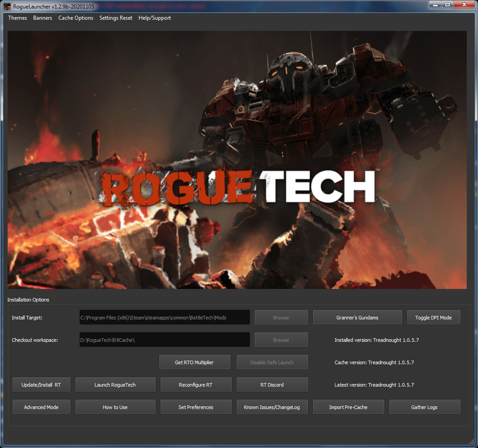Click Get RTO Multiplier button
The height and width of the screenshot is (448, 478).
(195, 362)
